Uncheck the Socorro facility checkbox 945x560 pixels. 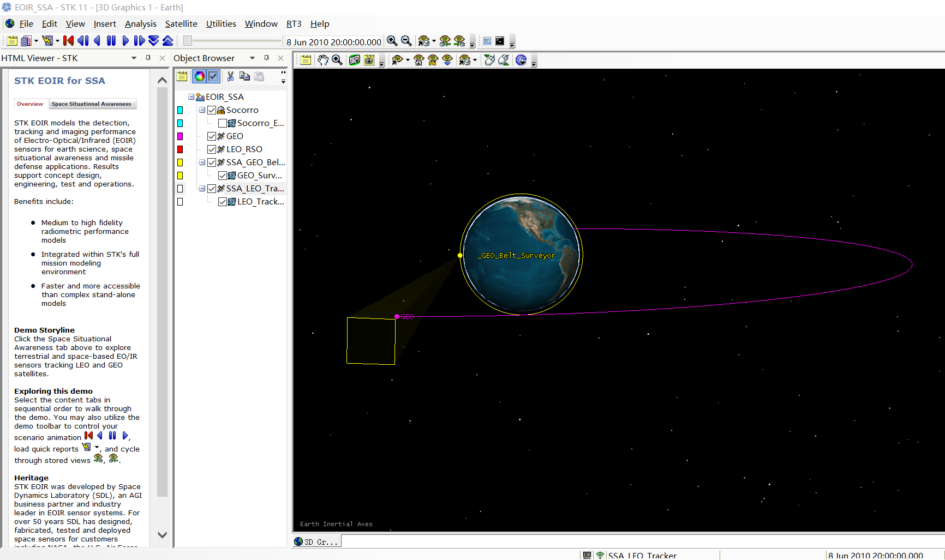tap(212, 110)
